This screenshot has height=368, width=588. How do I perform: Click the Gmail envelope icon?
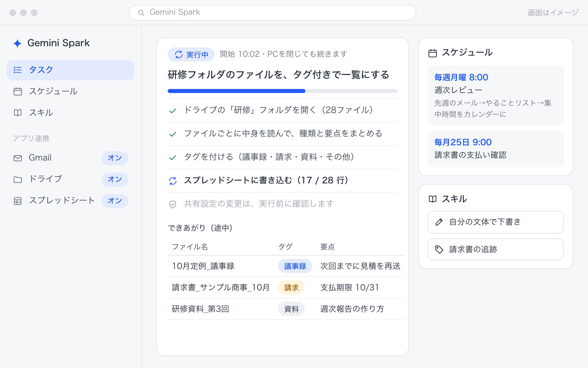pyautogui.click(x=18, y=158)
